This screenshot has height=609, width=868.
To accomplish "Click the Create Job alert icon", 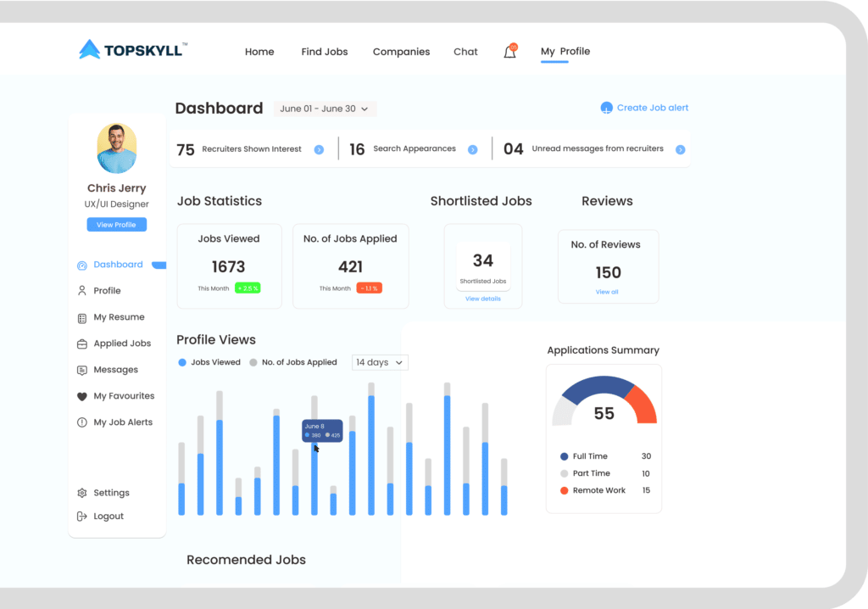I will (606, 108).
